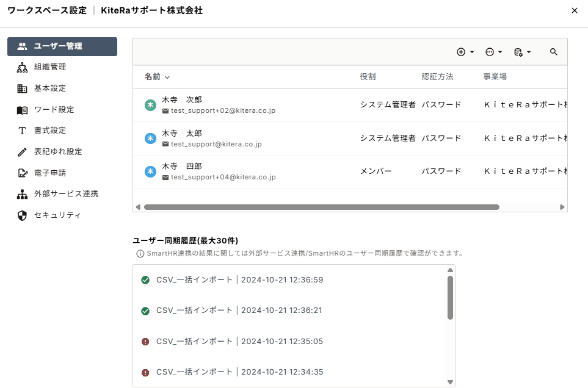Click the user table horizontal scrollbar thumb
Image resolution: width=588 pixels, height=388 pixels.
(322, 207)
